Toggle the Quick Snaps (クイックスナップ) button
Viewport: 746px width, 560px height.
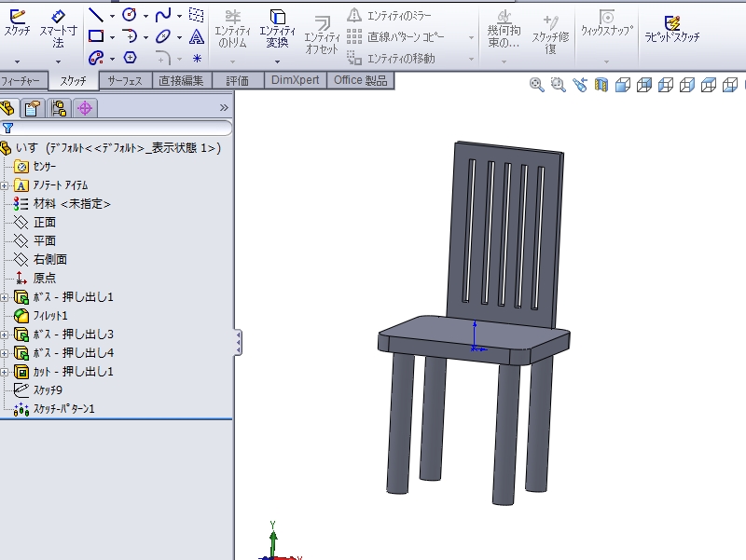[x=607, y=23]
